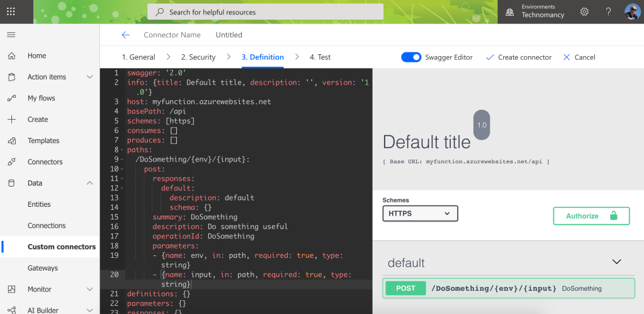Click the fold arrow on line 8

point(122,150)
